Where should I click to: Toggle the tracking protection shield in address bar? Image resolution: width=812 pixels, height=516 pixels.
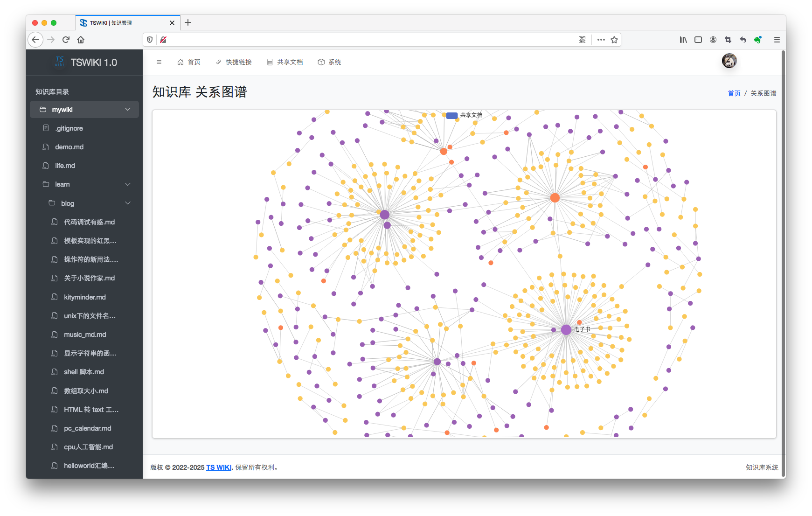click(x=149, y=40)
